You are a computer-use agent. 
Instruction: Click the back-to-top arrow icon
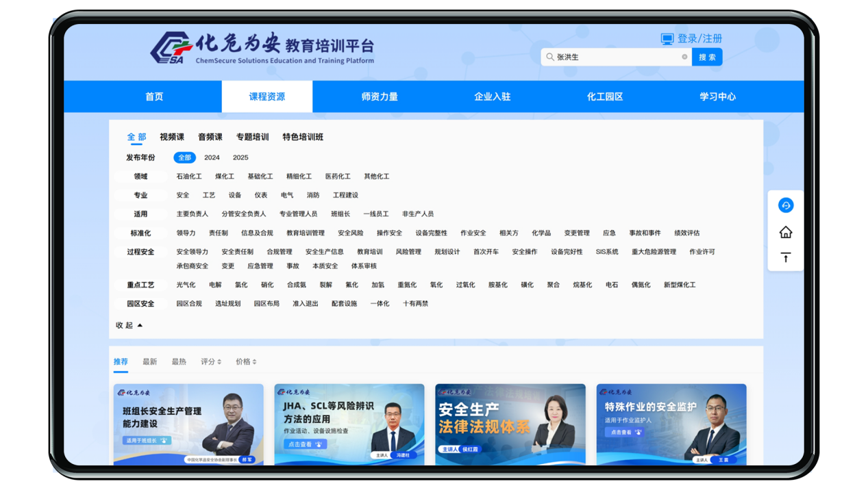785,257
